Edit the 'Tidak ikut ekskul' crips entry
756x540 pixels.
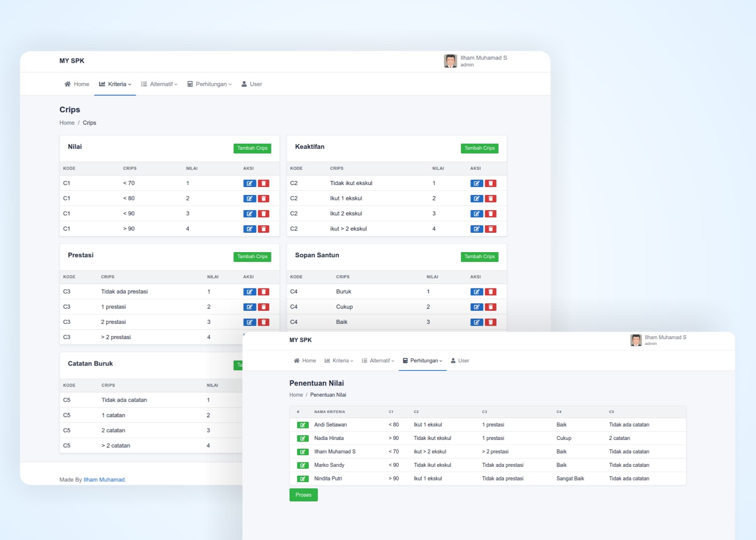(476, 183)
